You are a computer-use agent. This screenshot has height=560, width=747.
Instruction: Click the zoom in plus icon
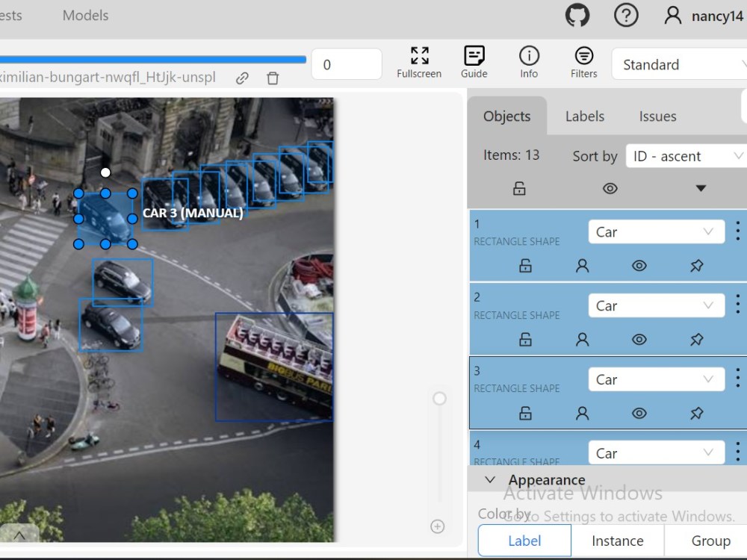[437, 526]
